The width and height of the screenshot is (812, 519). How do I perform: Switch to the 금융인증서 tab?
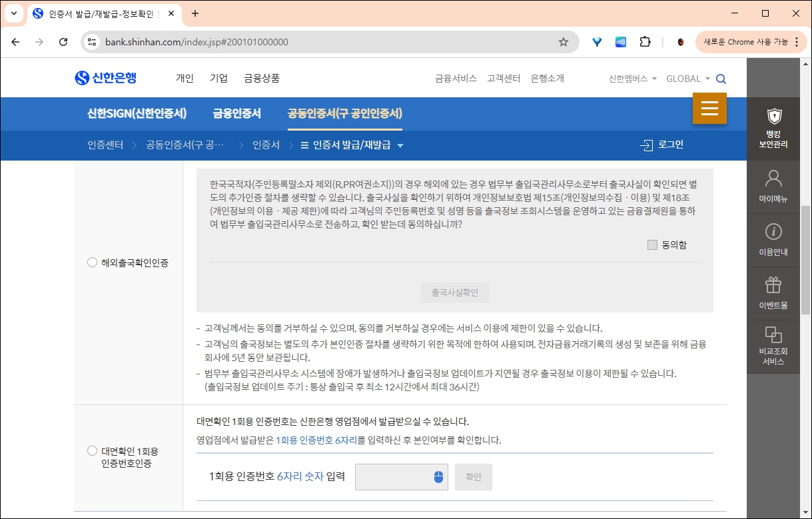click(x=236, y=113)
